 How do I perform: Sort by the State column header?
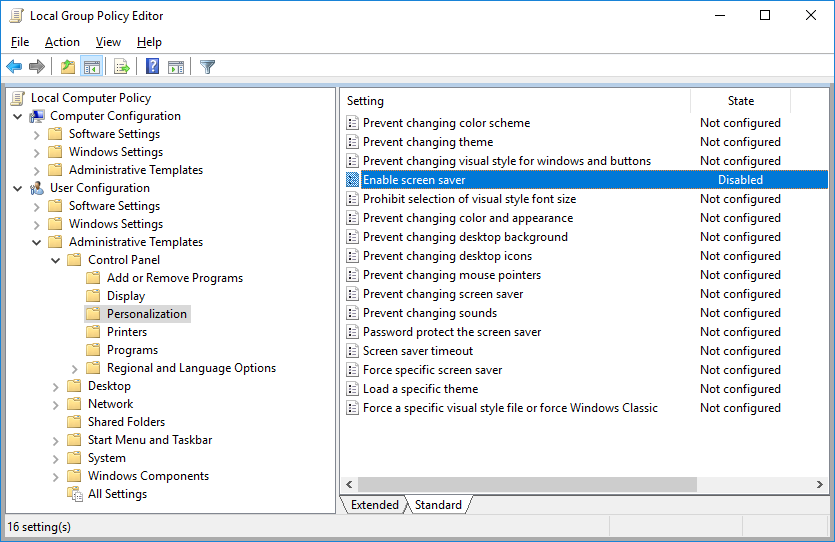point(740,101)
